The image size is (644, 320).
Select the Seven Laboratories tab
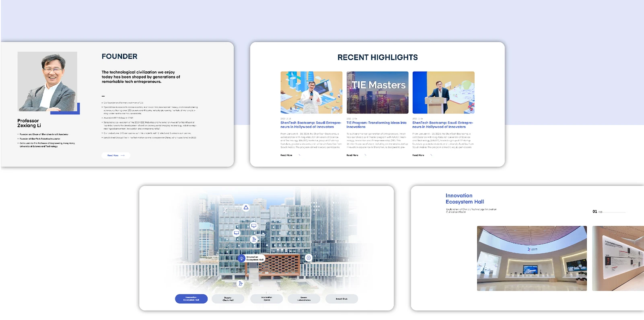coord(304,299)
